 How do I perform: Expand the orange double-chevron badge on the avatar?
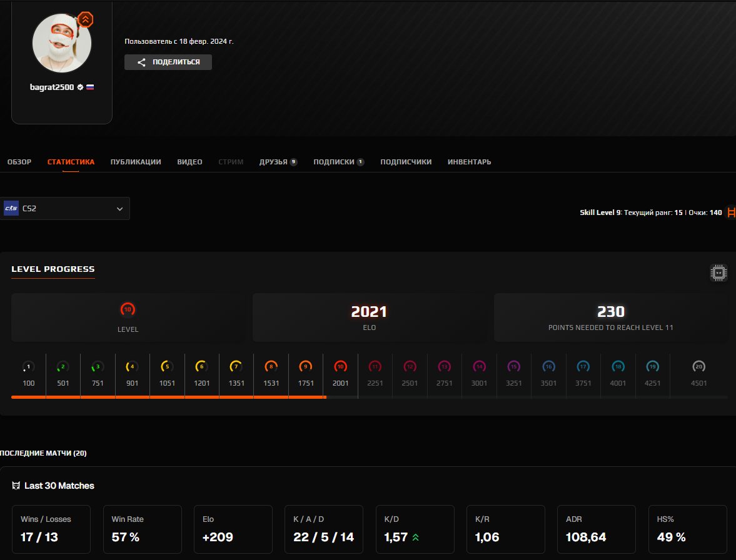click(x=84, y=20)
